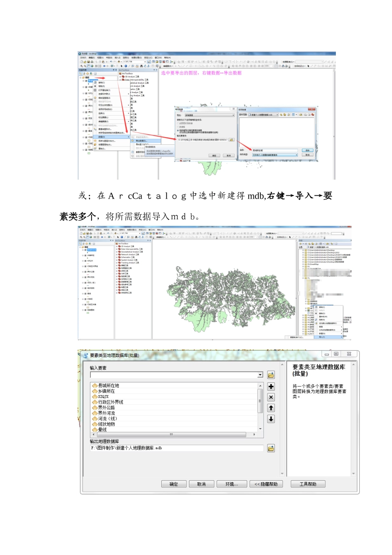The image size is (392, 555).
Task: Click the 确定 button in batch dialog
Action: tap(174, 484)
